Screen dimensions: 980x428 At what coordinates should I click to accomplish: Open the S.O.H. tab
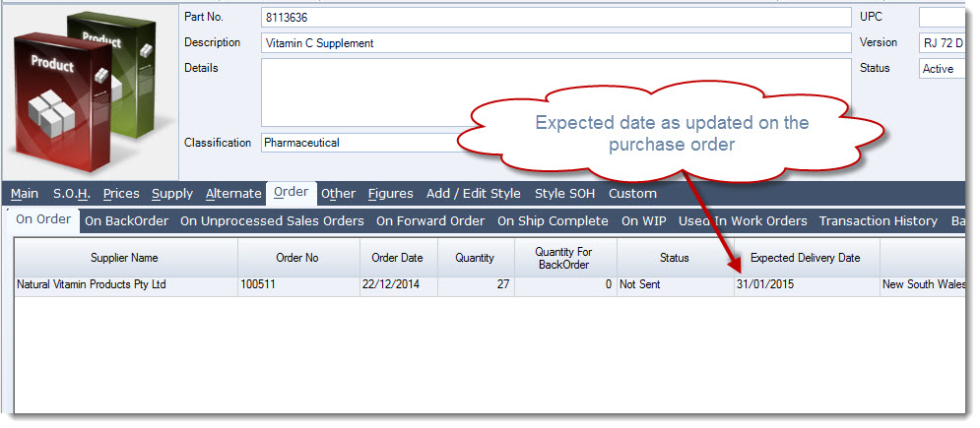click(72, 194)
